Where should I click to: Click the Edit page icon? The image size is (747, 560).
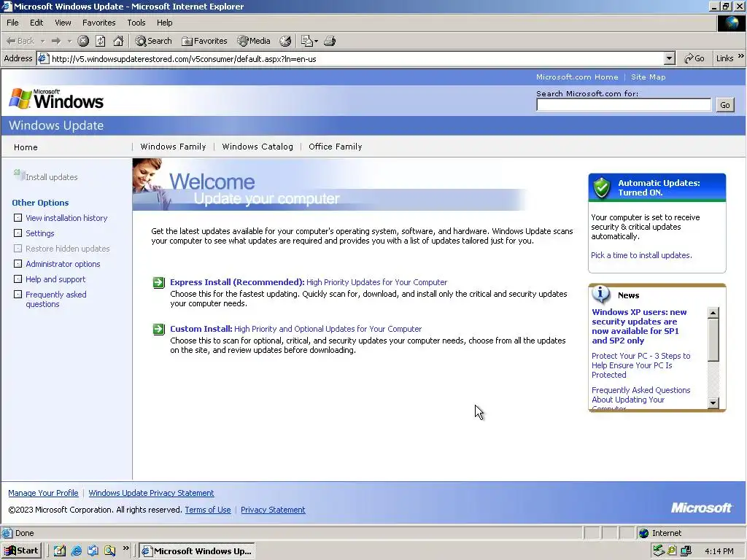coord(307,41)
